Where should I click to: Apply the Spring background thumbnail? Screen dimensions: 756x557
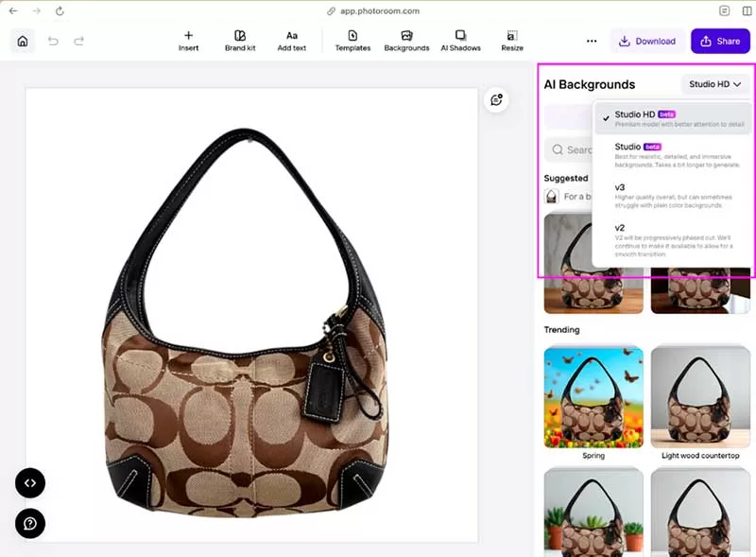pyautogui.click(x=593, y=395)
